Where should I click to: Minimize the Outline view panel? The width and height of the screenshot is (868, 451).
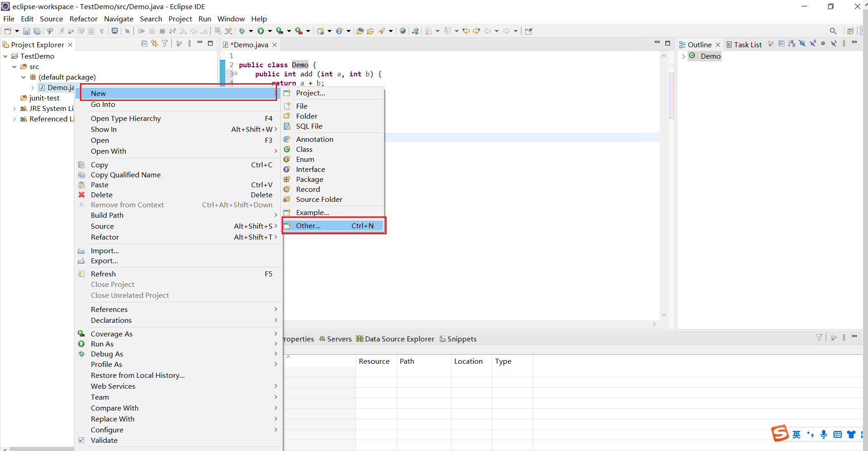click(854, 42)
